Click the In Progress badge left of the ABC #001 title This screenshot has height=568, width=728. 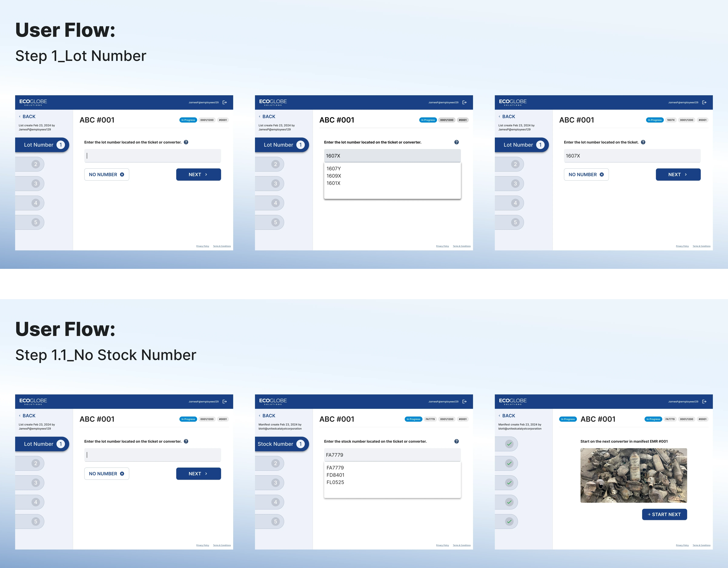[x=568, y=419]
